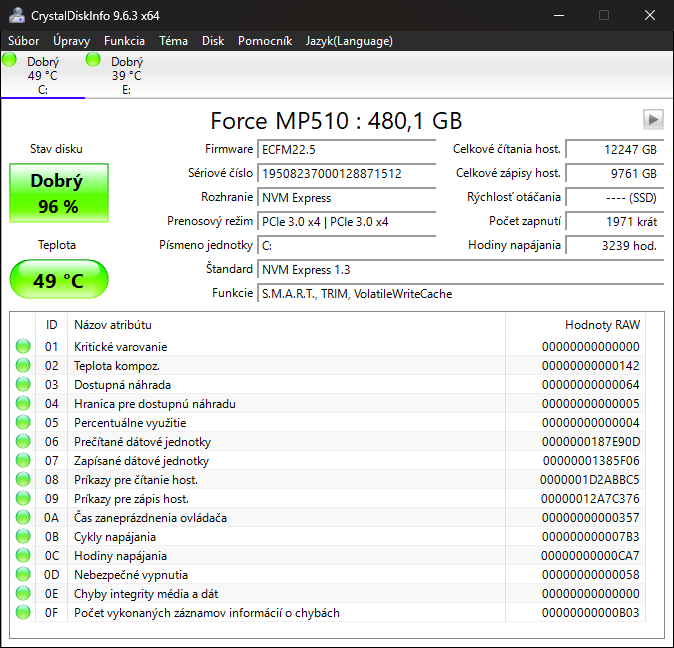
Task: Click the 49 °C temperature button
Action: (x=59, y=279)
